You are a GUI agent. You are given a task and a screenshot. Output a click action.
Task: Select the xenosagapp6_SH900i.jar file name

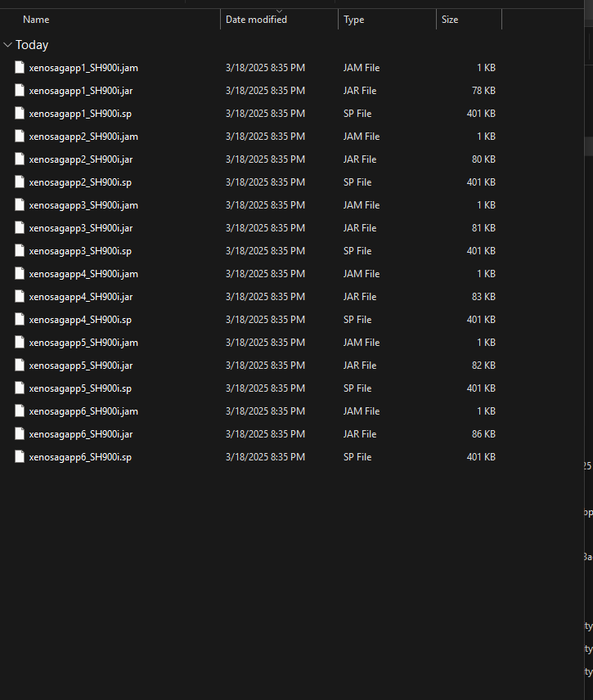[x=80, y=434]
